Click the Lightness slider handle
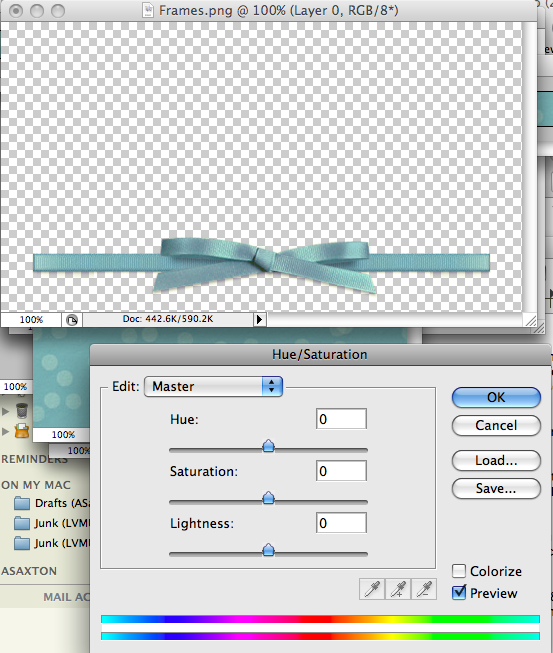The width and height of the screenshot is (553, 653). (269, 550)
